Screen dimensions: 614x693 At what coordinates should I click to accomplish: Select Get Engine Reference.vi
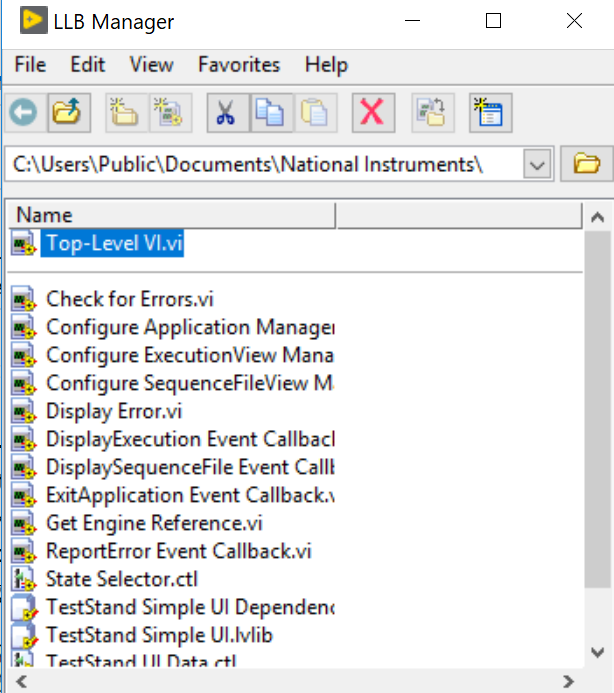(154, 523)
